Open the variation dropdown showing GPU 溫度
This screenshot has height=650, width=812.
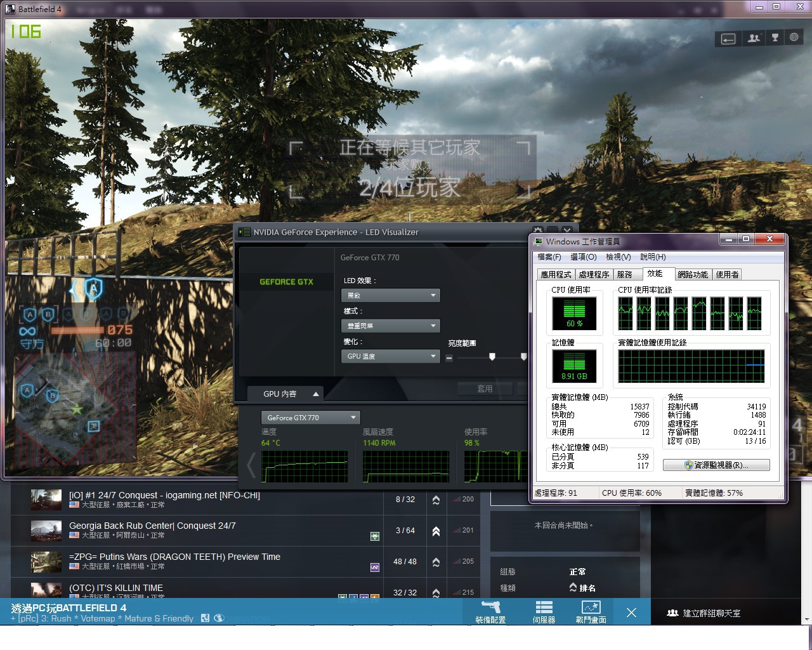pos(391,356)
